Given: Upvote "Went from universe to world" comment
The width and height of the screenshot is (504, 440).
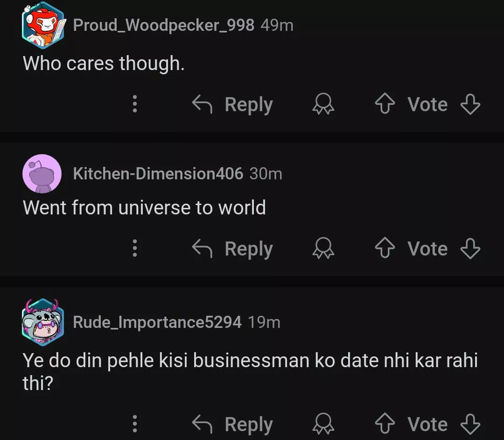Looking at the screenshot, I should coord(385,248).
